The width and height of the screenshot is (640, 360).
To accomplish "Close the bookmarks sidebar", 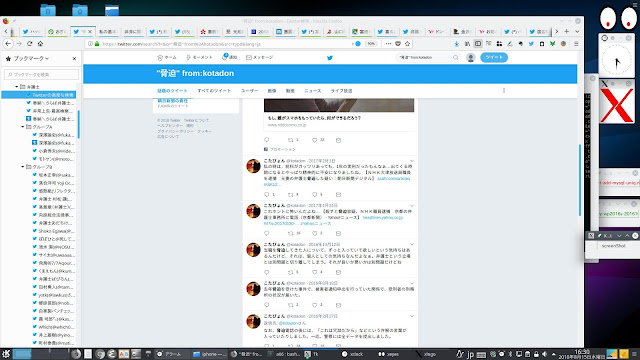I will [x=74, y=59].
